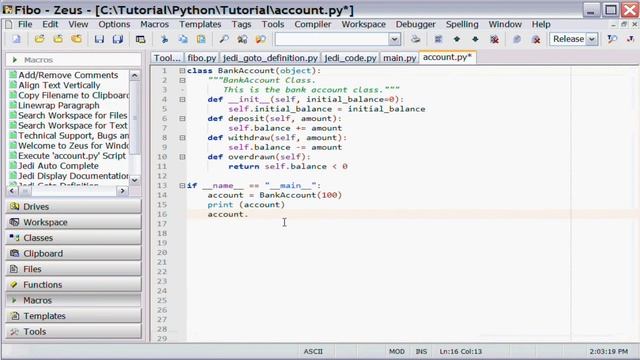
Task: Click the Print icon in toolbar
Action: [x=416, y=39]
